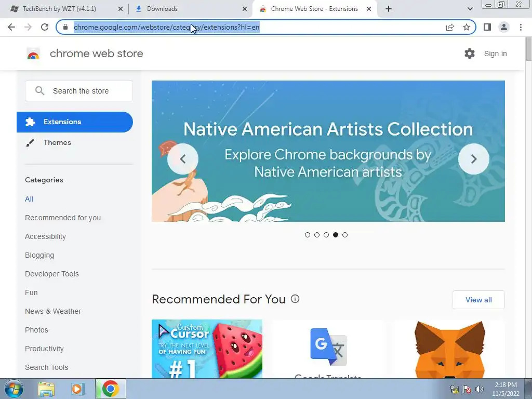Open the browser side panel

point(487,27)
